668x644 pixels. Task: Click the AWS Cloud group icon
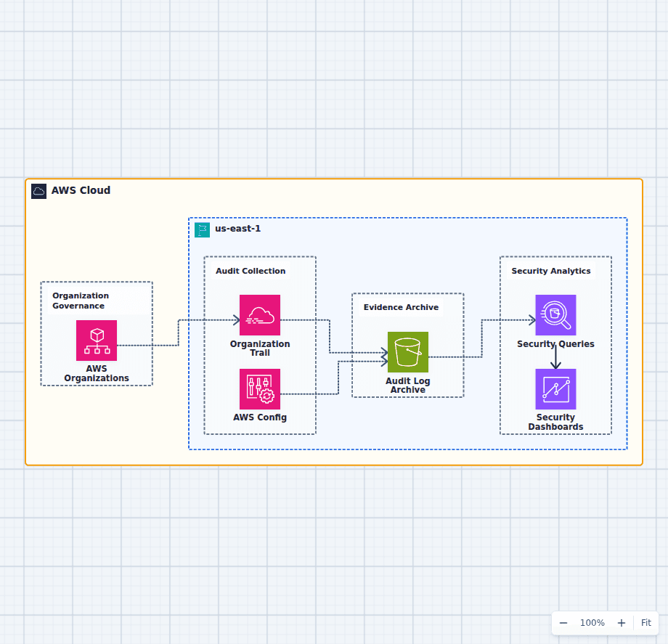38,191
